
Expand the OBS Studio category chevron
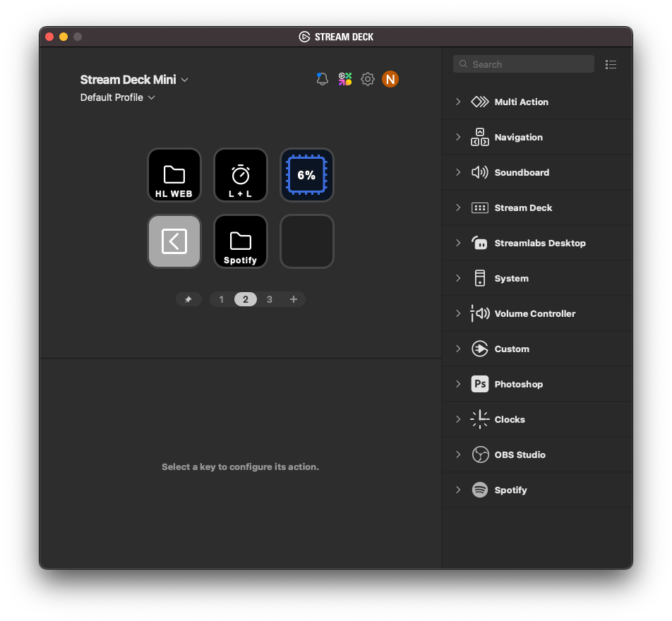[458, 454]
